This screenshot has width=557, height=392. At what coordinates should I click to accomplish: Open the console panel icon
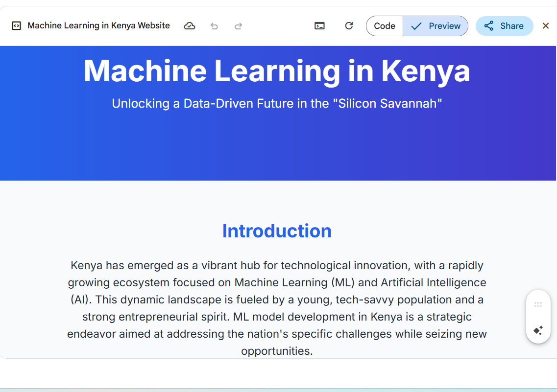319,26
